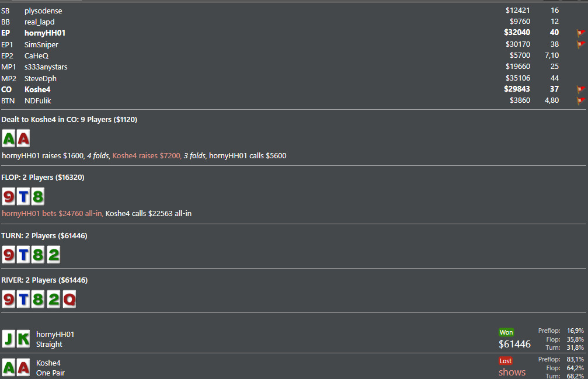The height and width of the screenshot is (379, 588).
Task: Click the 'Koshe4 raises $7200' action text
Action: point(147,155)
